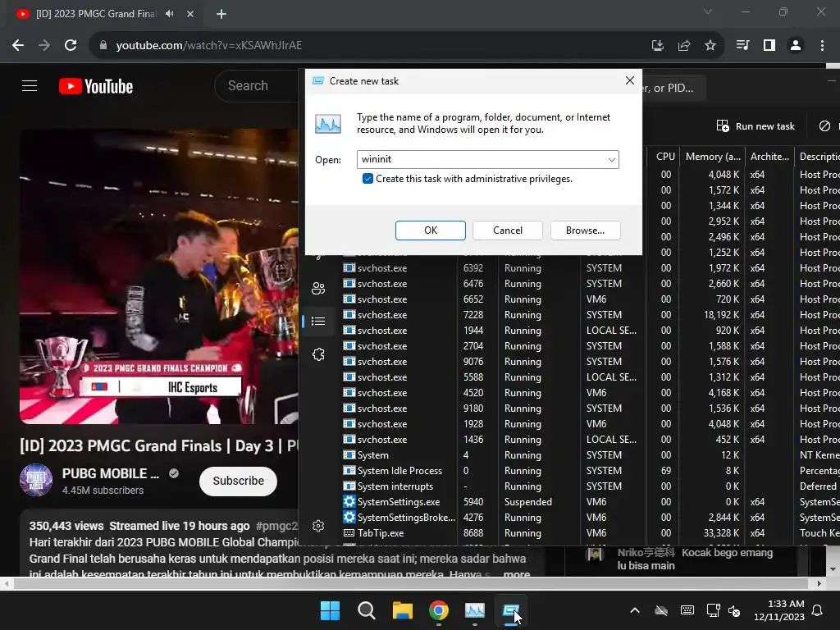This screenshot has width=840, height=630.
Task: Open YouTube hamburger guide menu
Action: (x=30, y=85)
